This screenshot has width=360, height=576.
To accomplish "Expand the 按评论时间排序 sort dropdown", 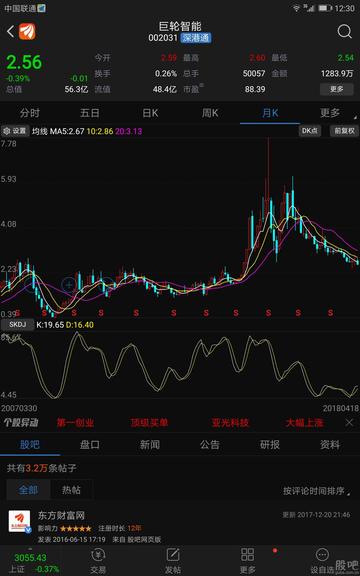I will click(x=317, y=490).
